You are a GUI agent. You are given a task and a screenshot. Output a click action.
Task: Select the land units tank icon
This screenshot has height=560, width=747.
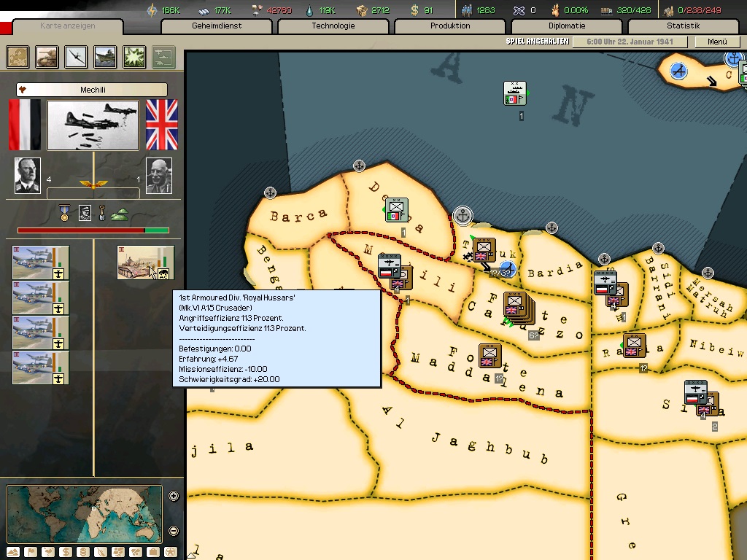pos(47,56)
